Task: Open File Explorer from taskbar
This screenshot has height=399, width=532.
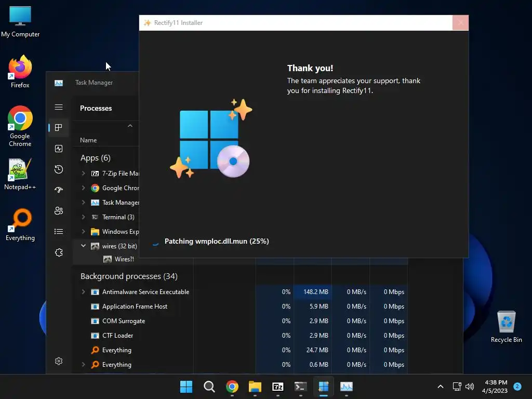Action: tap(255, 387)
